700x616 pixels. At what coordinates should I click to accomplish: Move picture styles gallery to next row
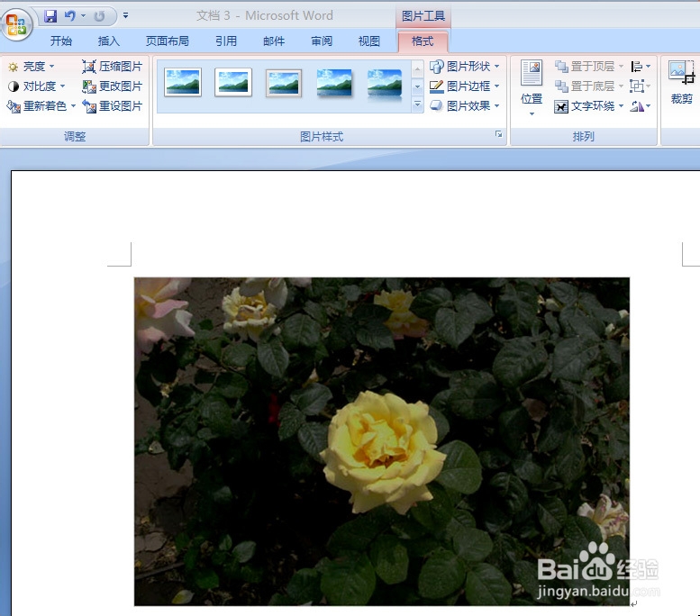point(417,86)
